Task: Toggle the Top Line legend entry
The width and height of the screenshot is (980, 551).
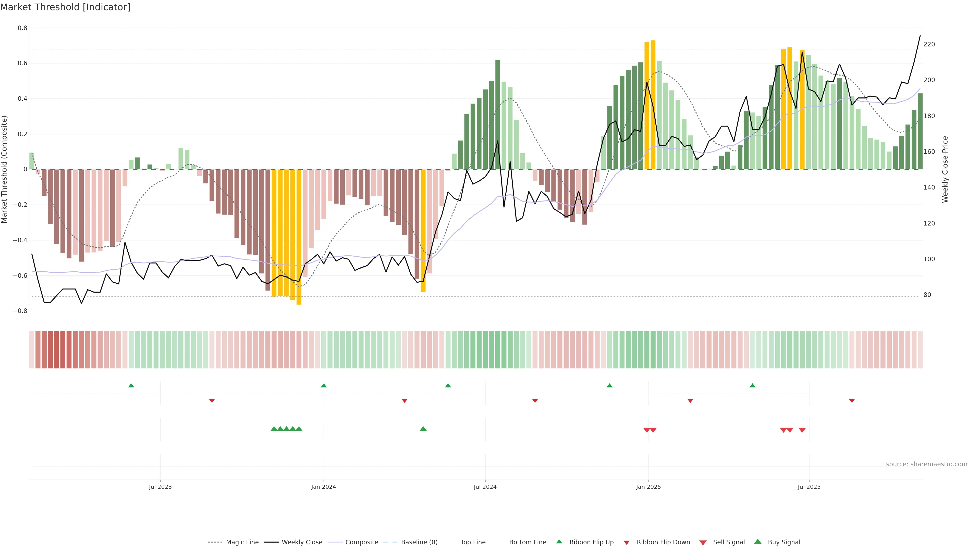Action: [473, 542]
